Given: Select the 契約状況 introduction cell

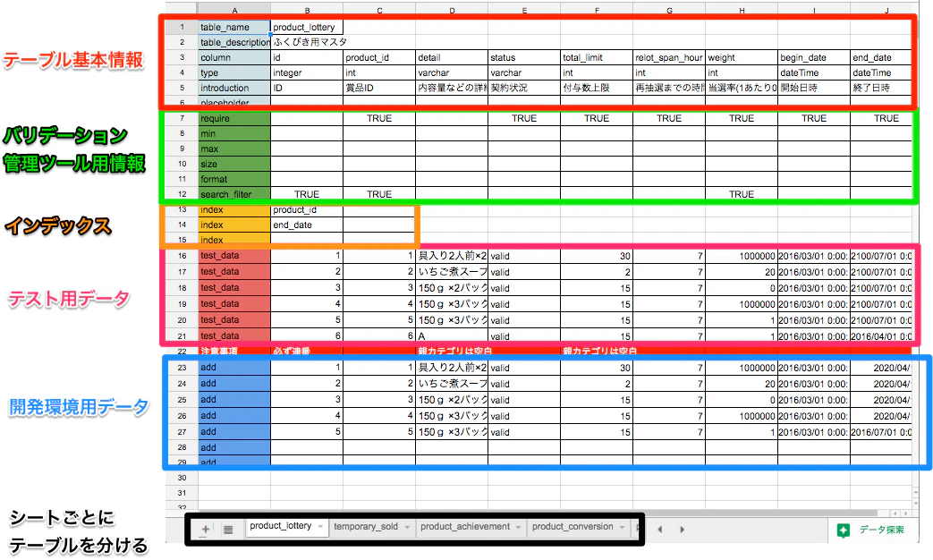Looking at the screenshot, I should pos(524,88).
